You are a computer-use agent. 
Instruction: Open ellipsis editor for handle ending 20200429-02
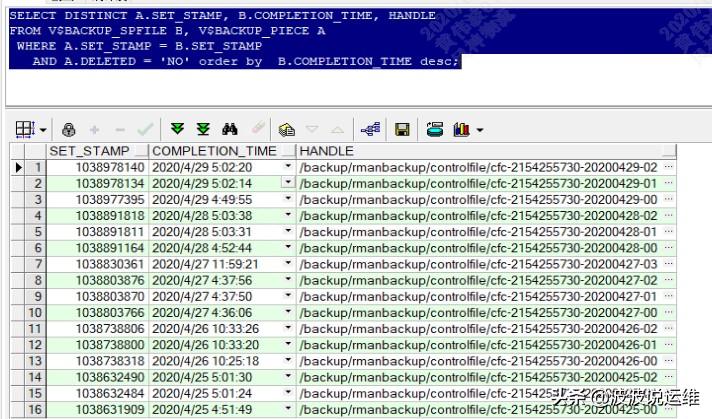[668, 167]
